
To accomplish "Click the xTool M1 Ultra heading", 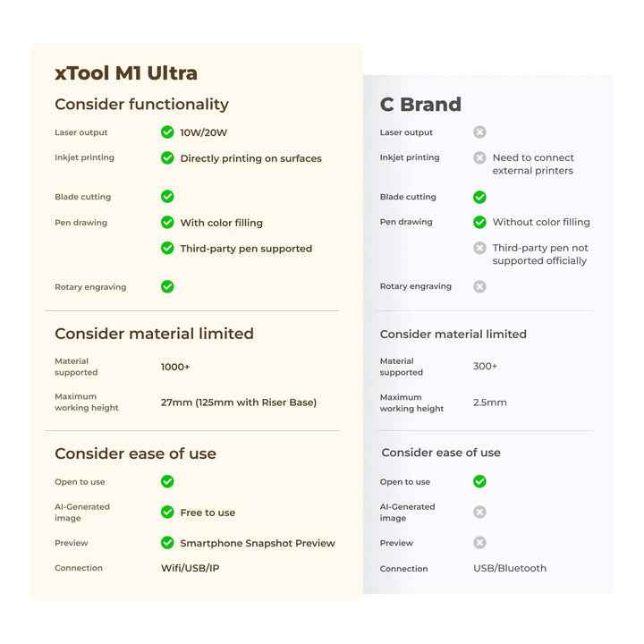I will pyautogui.click(x=126, y=73).
